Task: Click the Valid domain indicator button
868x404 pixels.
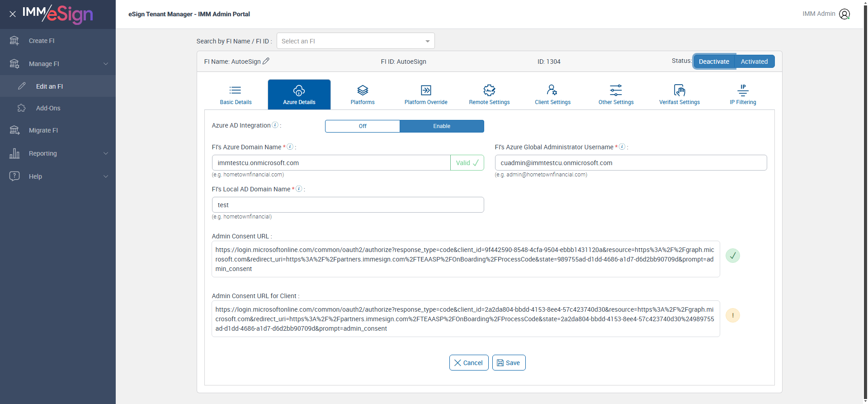Action: click(x=467, y=163)
